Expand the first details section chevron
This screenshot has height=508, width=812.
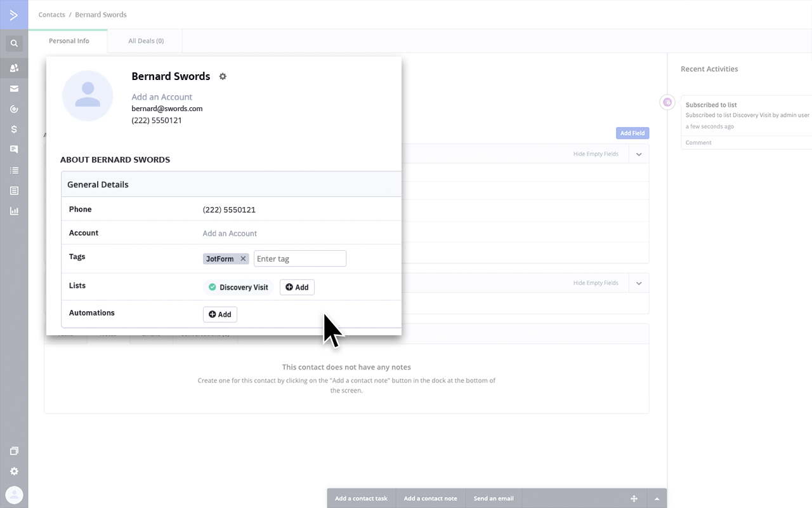pos(638,154)
